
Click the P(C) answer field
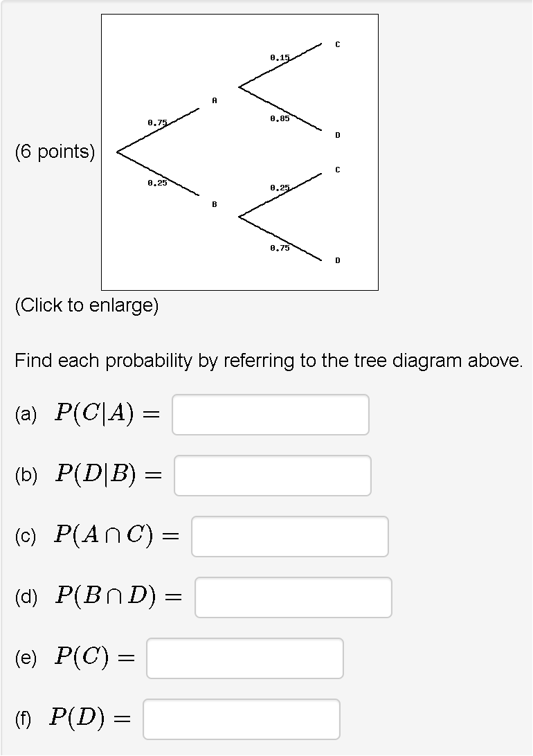pyautogui.click(x=244, y=658)
